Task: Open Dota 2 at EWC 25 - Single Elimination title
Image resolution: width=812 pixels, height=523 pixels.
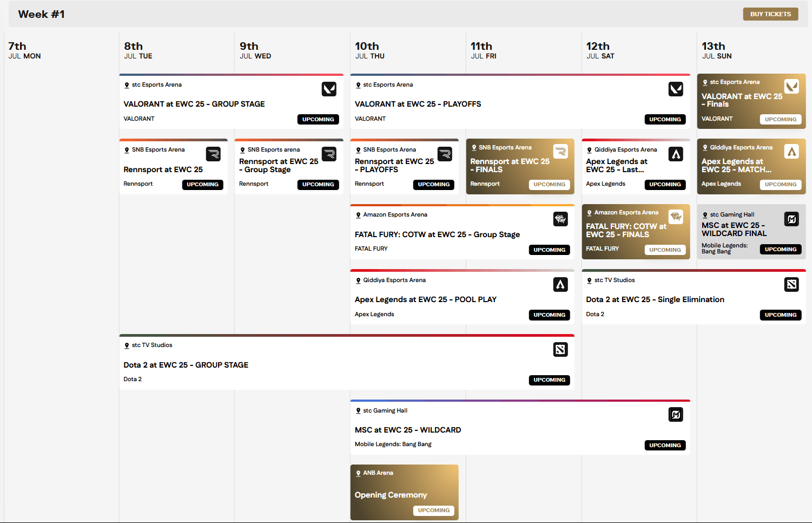Action: [x=655, y=299]
